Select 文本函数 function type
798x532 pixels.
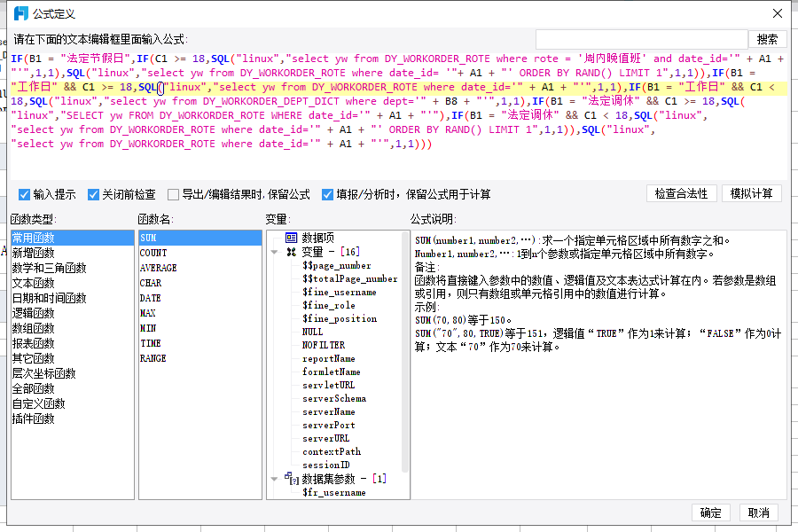point(73,283)
